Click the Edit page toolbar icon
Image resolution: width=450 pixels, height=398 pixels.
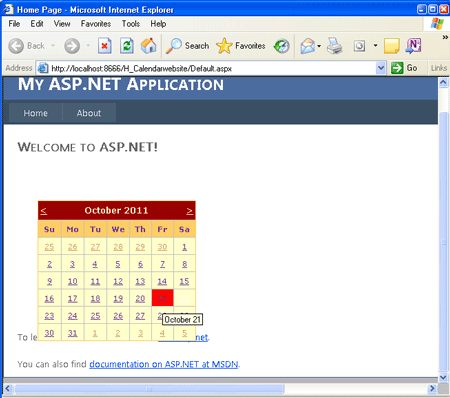pos(359,46)
